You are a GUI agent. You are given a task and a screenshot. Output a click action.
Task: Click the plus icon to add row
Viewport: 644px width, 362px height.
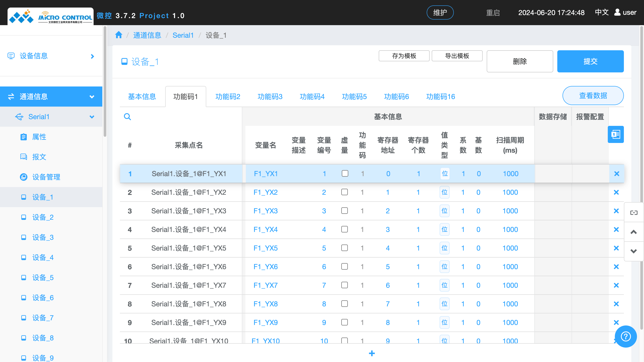click(372, 353)
